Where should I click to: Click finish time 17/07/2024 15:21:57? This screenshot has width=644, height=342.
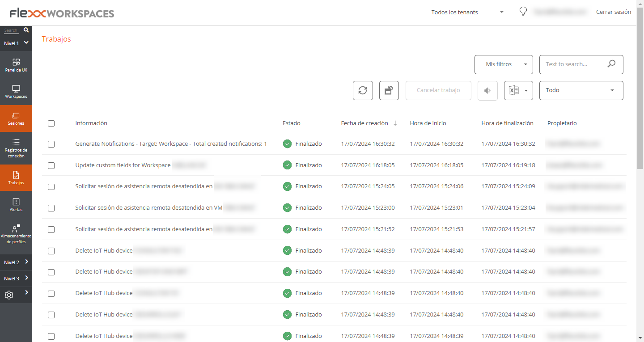coord(508,229)
